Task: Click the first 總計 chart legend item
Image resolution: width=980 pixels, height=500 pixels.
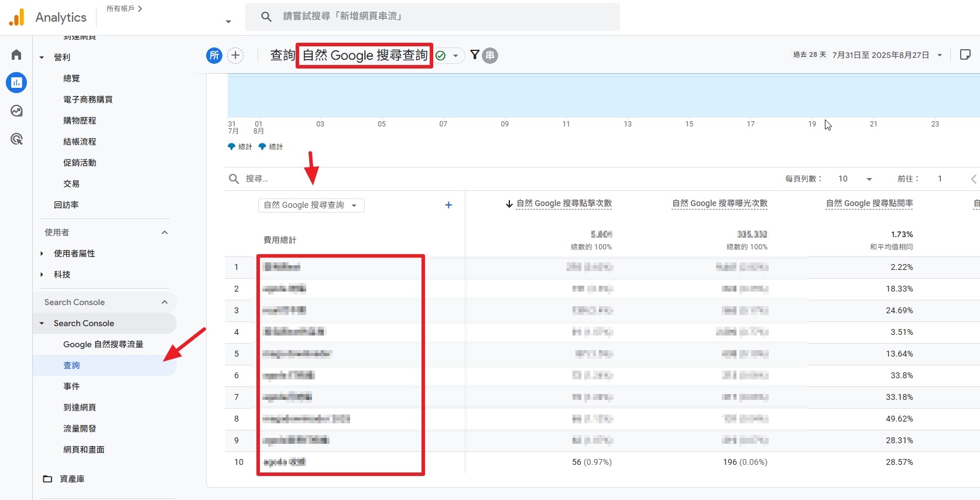Action: (x=240, y=147)
